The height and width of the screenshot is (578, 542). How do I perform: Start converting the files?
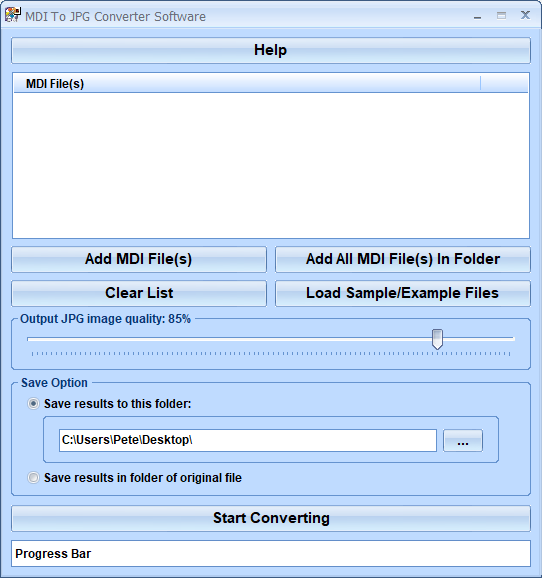tap(271, 518)
